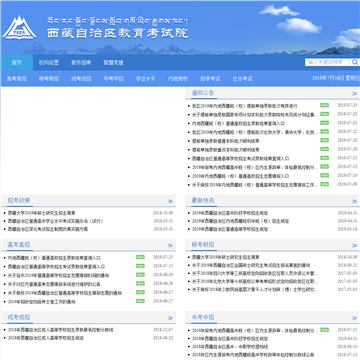
Task: Select 研考研招 in the sub navigation bar
Action: [49, 79]
